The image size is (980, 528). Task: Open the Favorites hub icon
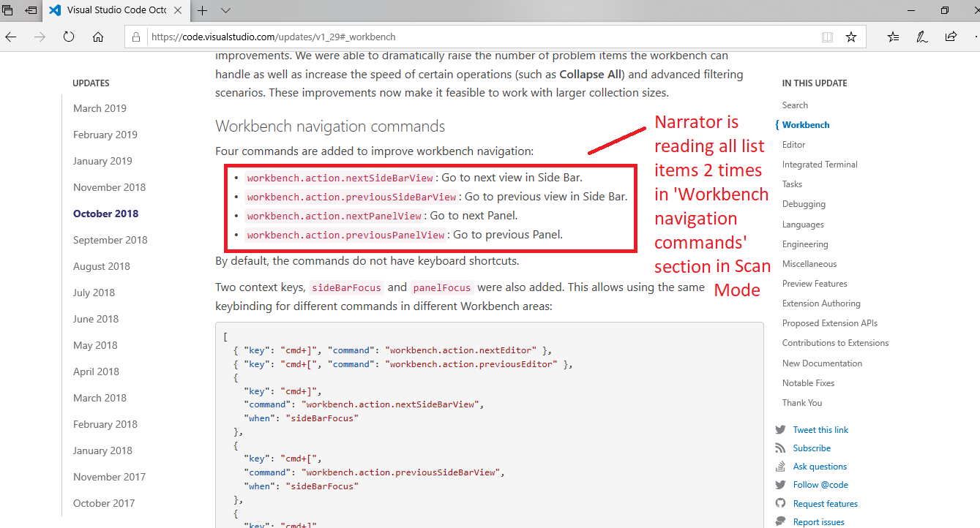[x=893, y=37]
